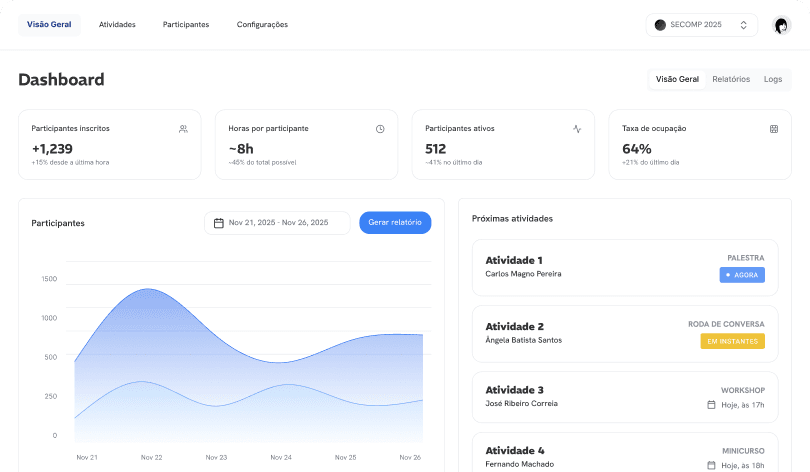
Task: Click the Gerar relatório button
Action: [x=395, y=223]
